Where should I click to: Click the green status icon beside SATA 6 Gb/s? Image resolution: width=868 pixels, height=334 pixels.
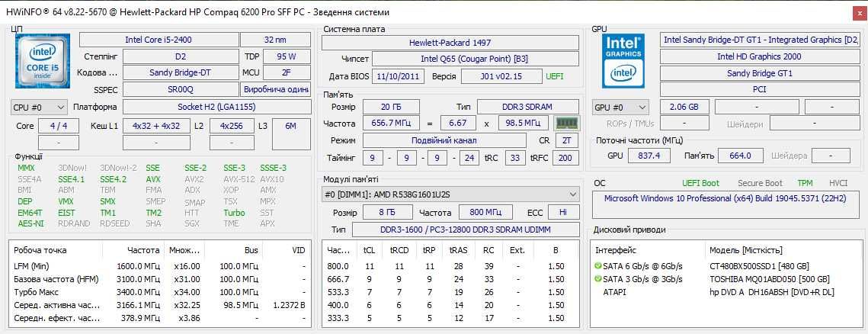point(597,266)
